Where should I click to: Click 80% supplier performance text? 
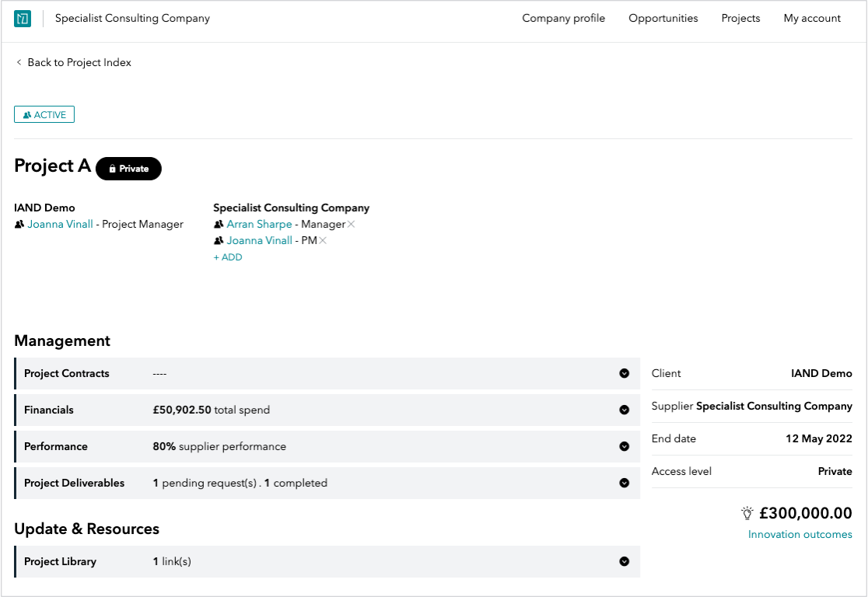[219, 446]
